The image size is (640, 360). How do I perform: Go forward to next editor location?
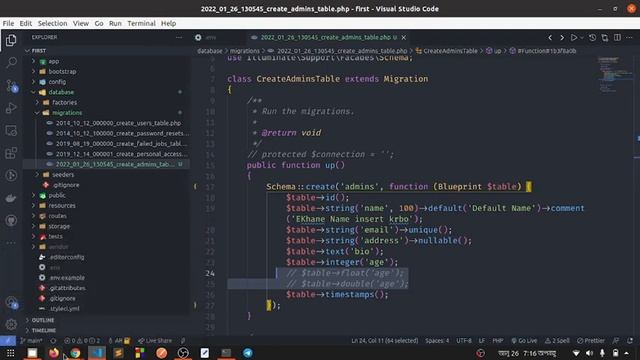(562, 38)
